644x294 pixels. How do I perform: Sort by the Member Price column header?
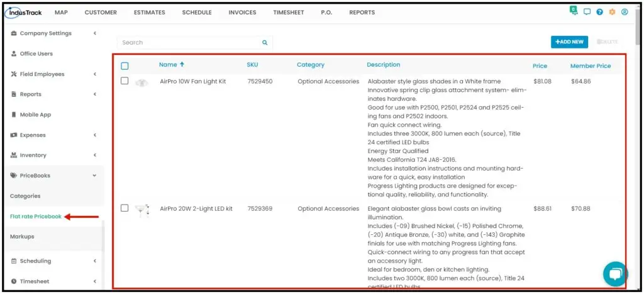pyautogui.click(x=590, y=66)
